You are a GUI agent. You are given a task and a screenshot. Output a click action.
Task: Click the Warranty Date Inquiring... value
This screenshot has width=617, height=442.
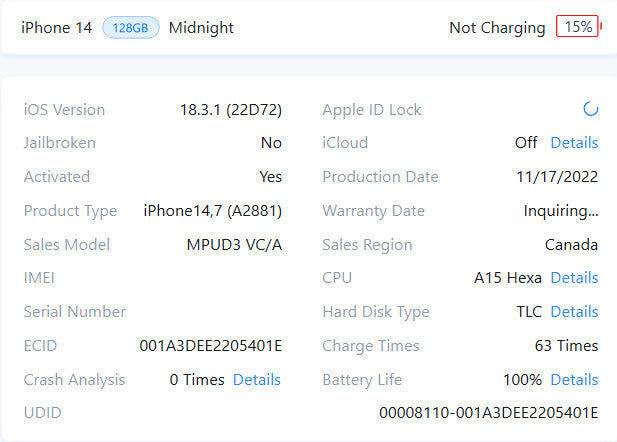click(561, 211)
